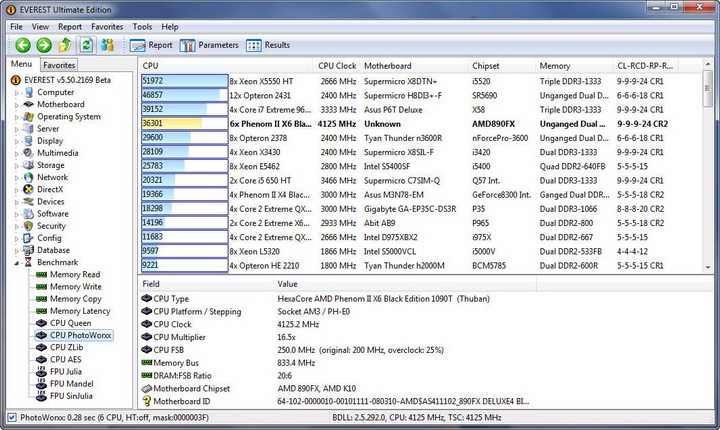Toggle the PhotoWorxx status bar checkbox

12,418
